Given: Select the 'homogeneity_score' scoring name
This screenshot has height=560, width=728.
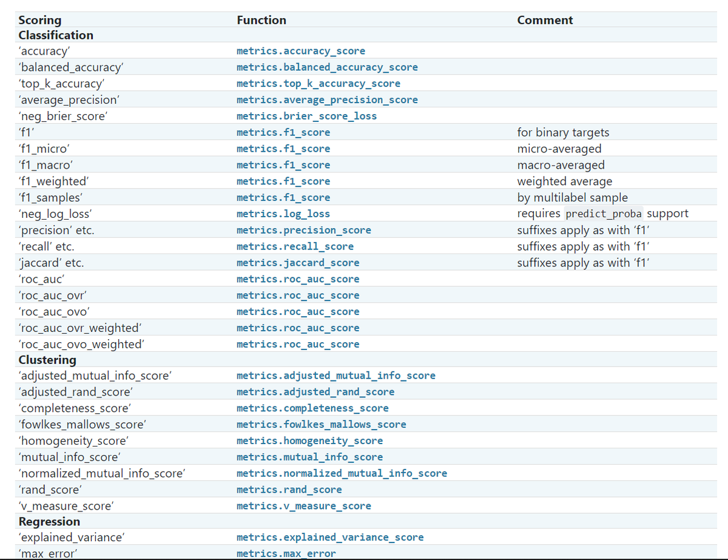Looking at the screenshot, I should pyautogui.click(x=73, y=441).
